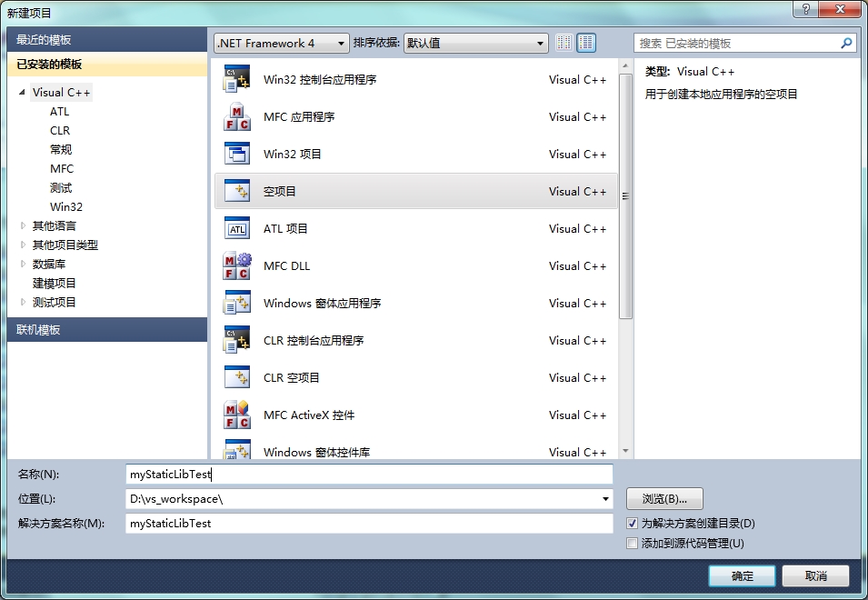Click the 浏览(B)... button
The image size is (868, 600).
(664, 499)
